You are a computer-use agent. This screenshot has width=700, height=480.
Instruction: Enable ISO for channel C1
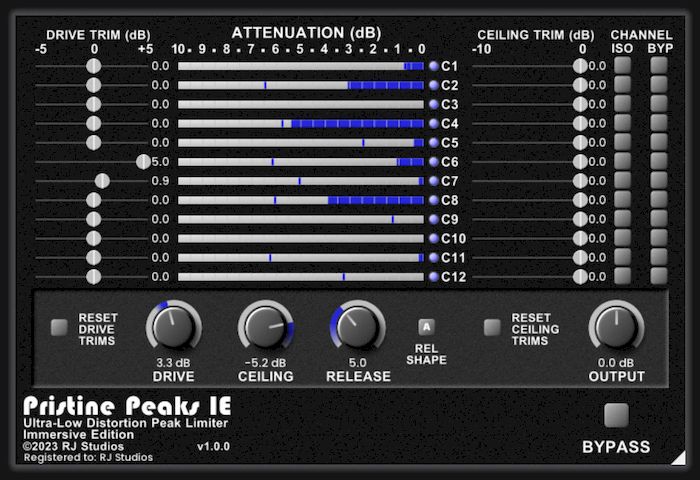623,66
